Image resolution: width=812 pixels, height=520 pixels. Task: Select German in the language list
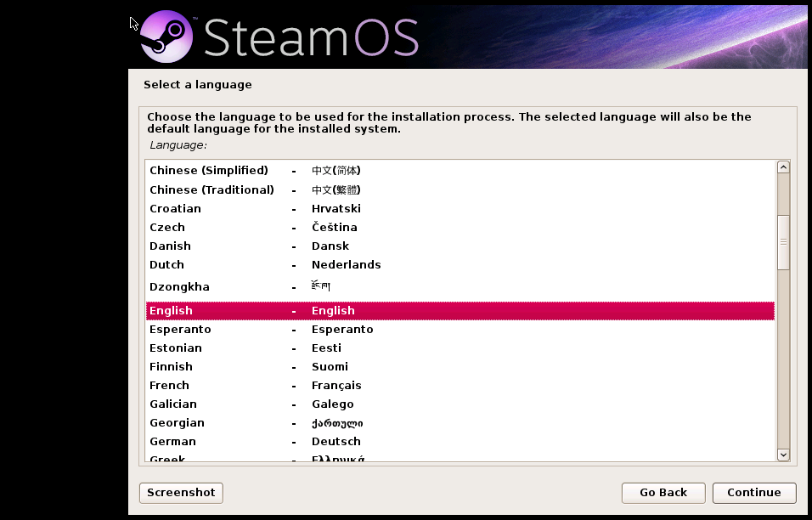point(255,441)
